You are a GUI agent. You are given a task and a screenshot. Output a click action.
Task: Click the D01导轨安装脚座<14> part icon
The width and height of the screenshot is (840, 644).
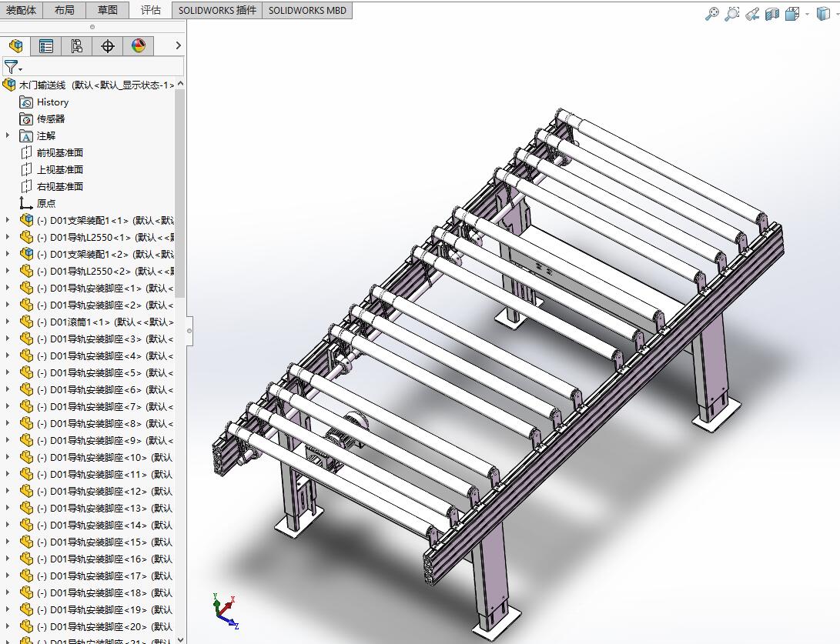tap(26, 525)
